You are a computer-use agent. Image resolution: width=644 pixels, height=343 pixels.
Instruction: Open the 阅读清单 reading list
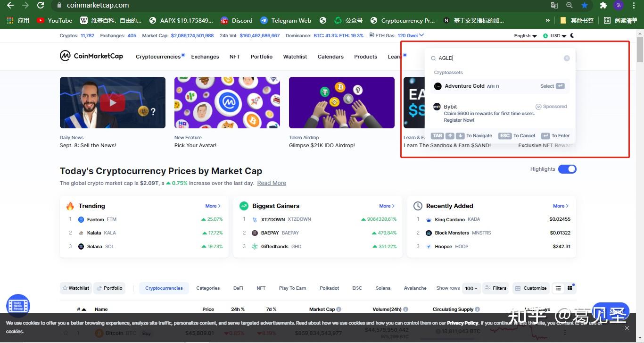point(620,20)
